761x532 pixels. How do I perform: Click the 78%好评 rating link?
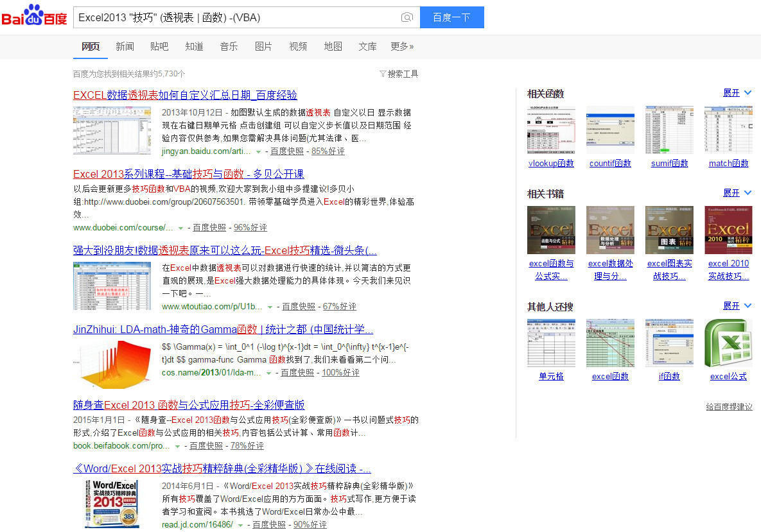point(247,445)
